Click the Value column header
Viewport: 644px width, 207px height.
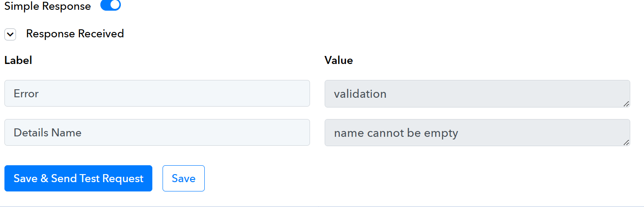pyautogui.click(x=338, y=60)
